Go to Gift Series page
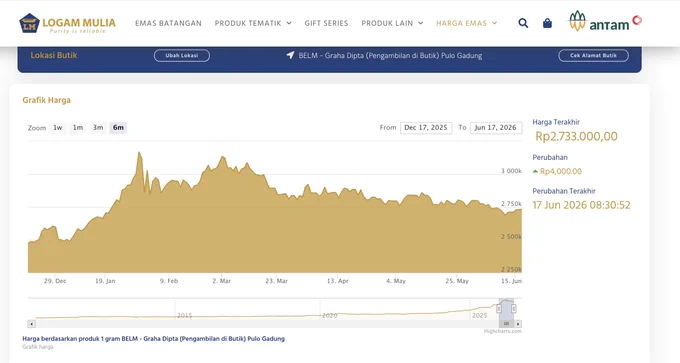 326,23
